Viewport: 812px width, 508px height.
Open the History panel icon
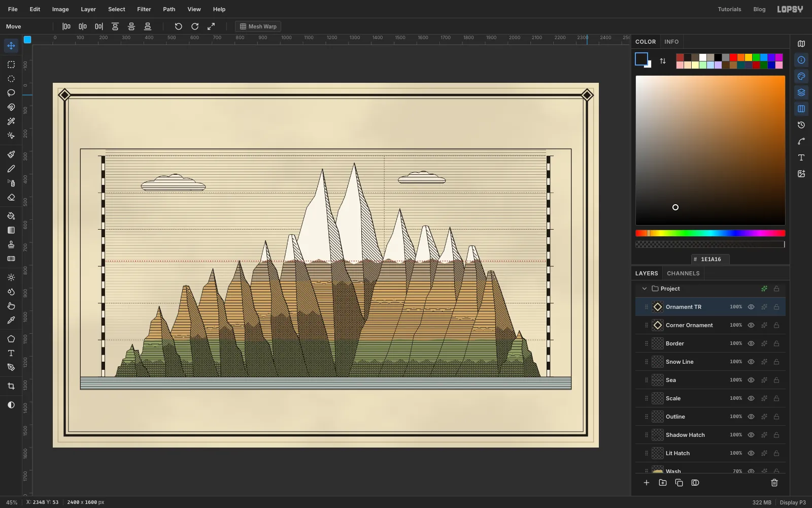[x=801, y=125]
